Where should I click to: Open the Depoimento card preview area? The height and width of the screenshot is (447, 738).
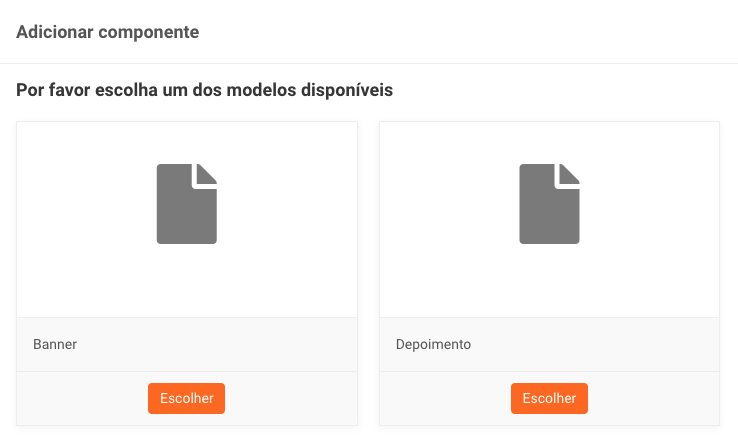(x=549, y=280)
